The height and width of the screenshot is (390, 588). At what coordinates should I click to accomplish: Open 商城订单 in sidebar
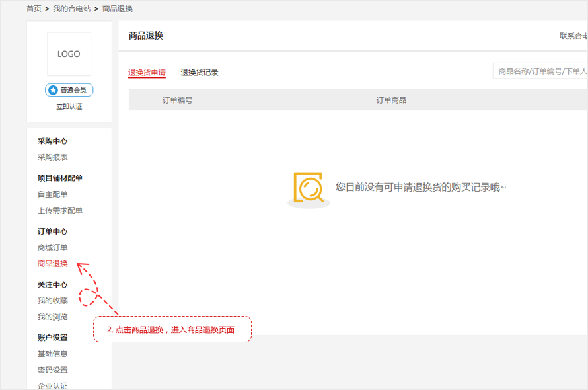53,247
